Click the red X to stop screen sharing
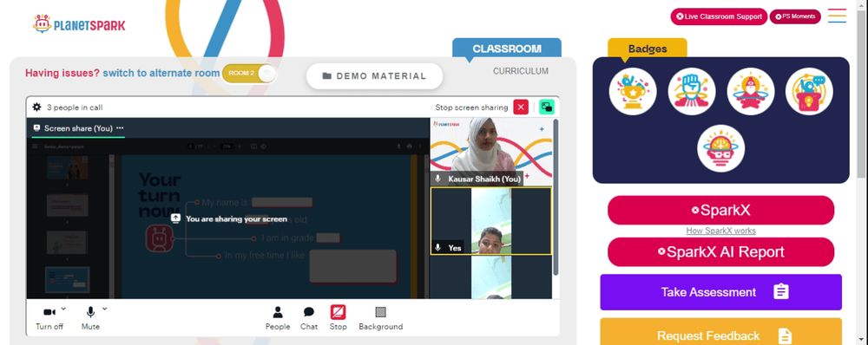The width and height of the screenshot is (868, 345). 521,107
